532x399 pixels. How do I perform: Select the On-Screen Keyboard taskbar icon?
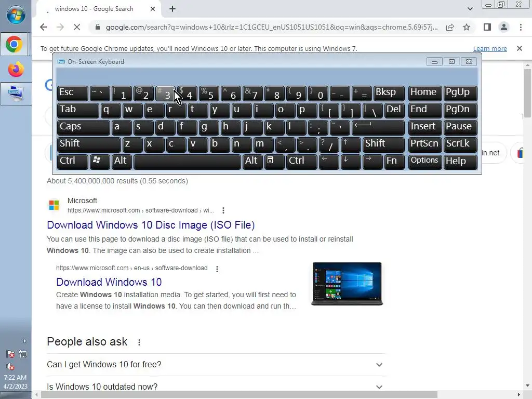click(x=16, y=94)
